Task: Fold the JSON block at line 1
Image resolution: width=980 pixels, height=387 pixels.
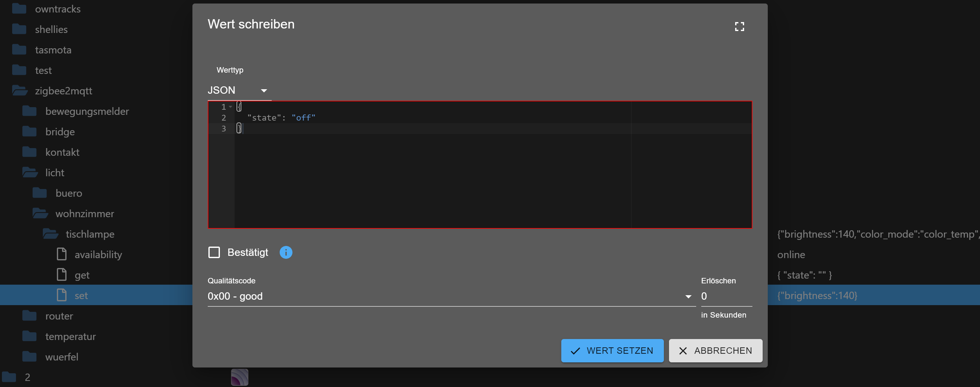Action: pos(230,107)
